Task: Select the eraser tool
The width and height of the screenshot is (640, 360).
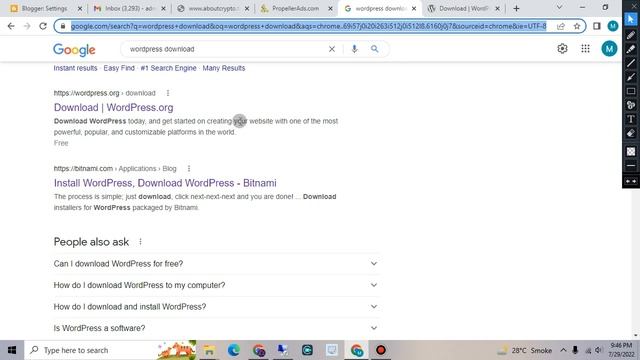Action: click(x=631, y=133)
